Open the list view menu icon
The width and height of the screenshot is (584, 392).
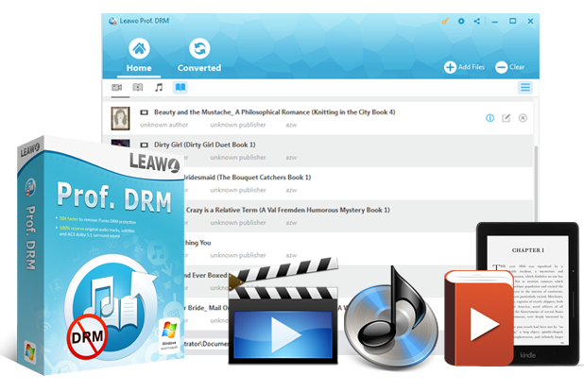point(525,88)
